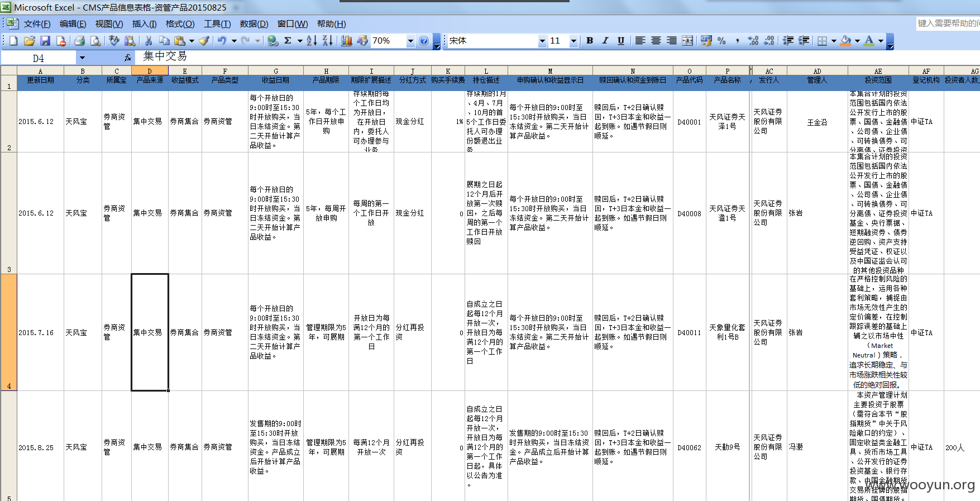
Task: Open the 编辑(E) menu
Action: (73, 23)
